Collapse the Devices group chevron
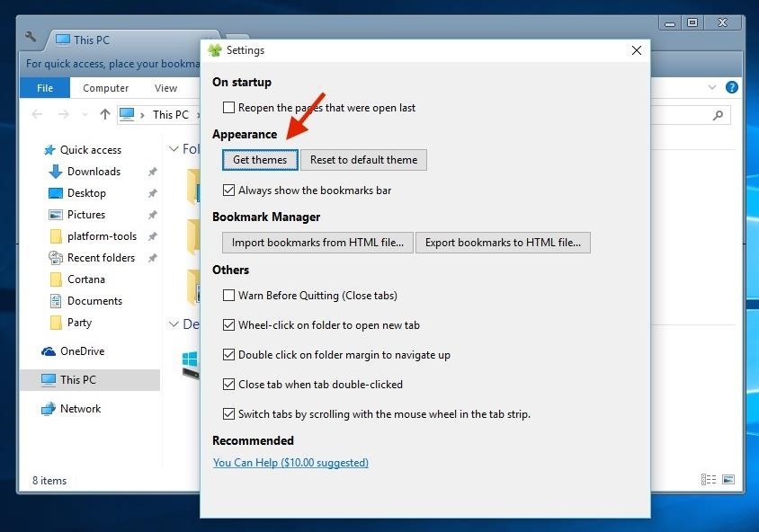759x532 pixels. click(174, 324)
